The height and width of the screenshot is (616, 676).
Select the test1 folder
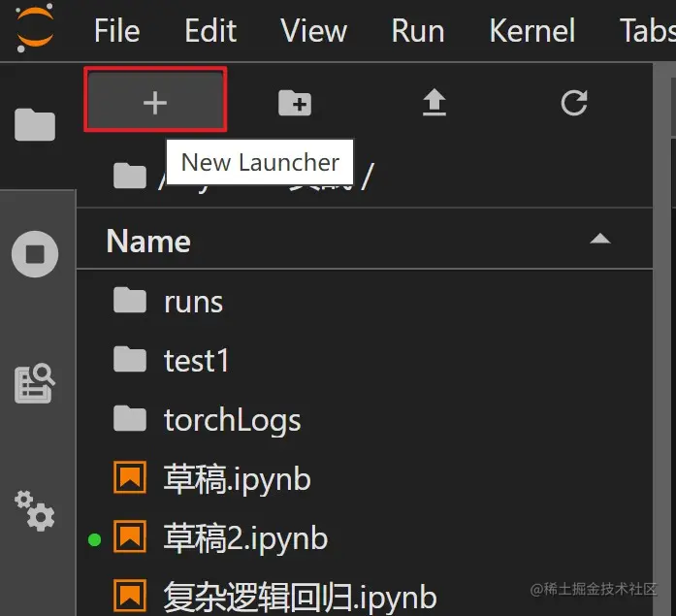[365, 360]
